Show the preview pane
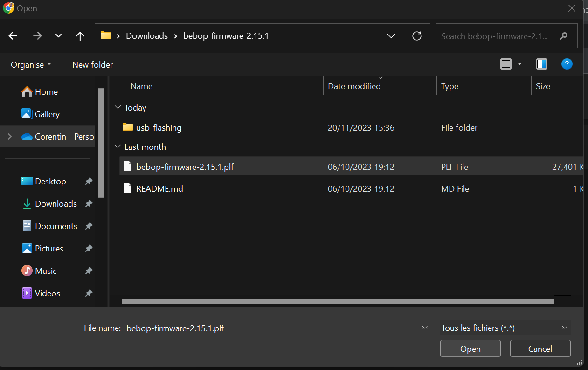Image resolution: width=588 pixels, height=370 pixels. [x=541, y=64]
